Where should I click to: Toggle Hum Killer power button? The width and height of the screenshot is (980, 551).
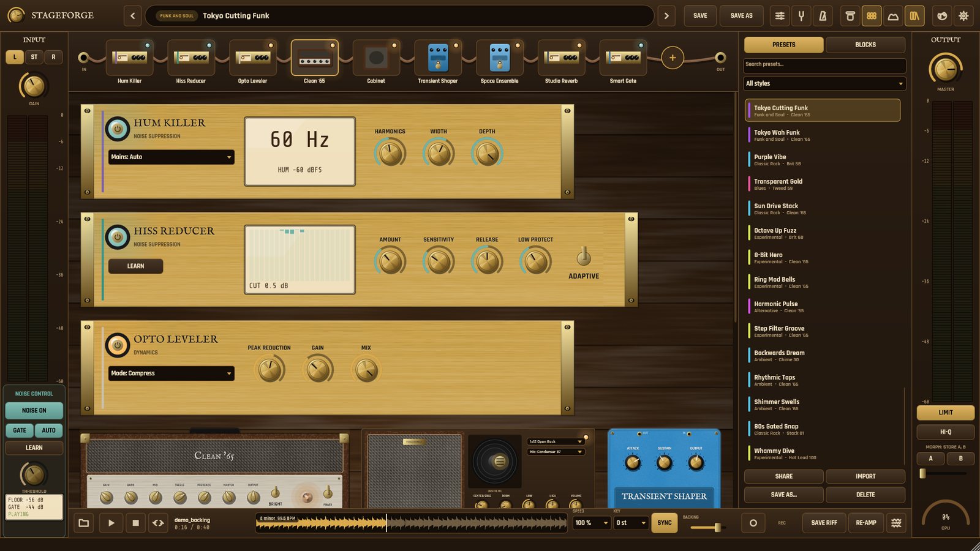coord(118,129)
